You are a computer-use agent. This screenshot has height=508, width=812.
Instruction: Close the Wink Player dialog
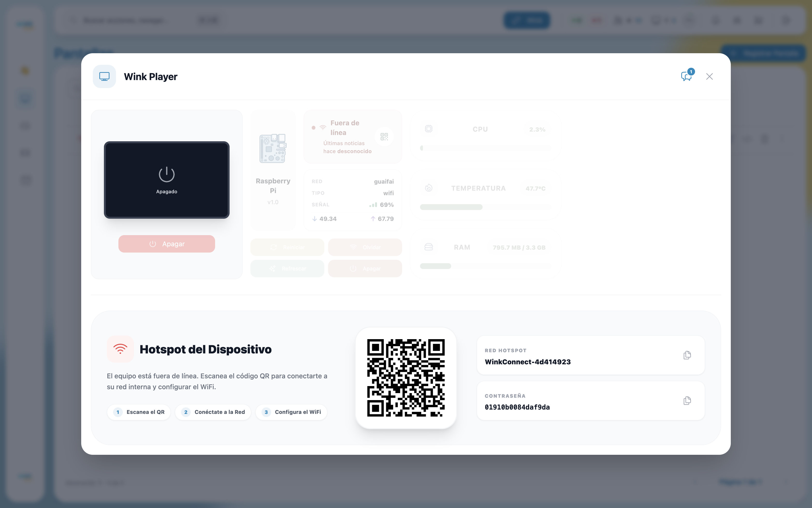click(709, 77)
